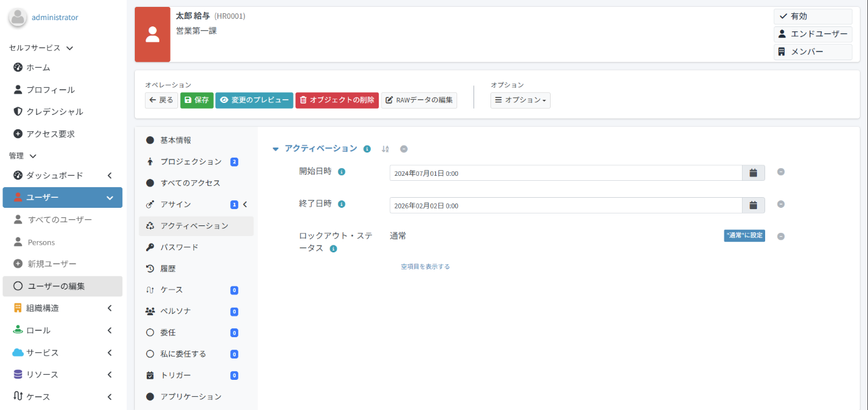Click minus icon on ロックアウト・ステータス row
The height and width of the screenshot is (410, 868).
pyautogui.click(x=781, y=237)
